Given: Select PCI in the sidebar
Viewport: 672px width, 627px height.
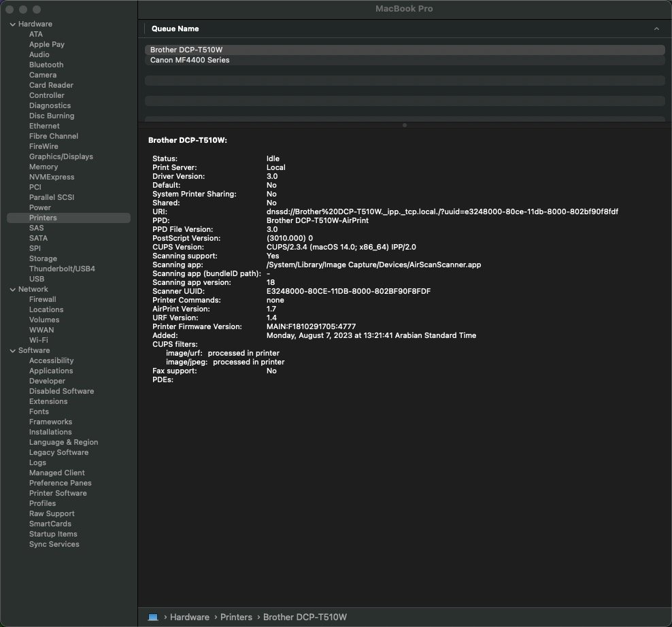Looking at the screenshot, I should click(x=35, y=187).
